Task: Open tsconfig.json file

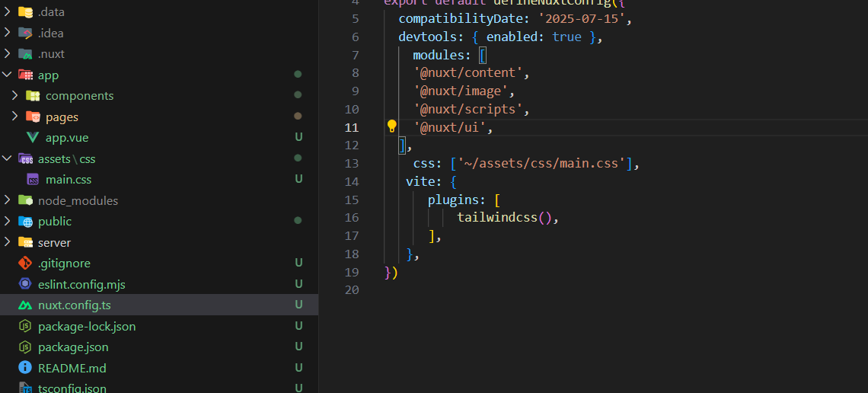Action: (72, 388)
